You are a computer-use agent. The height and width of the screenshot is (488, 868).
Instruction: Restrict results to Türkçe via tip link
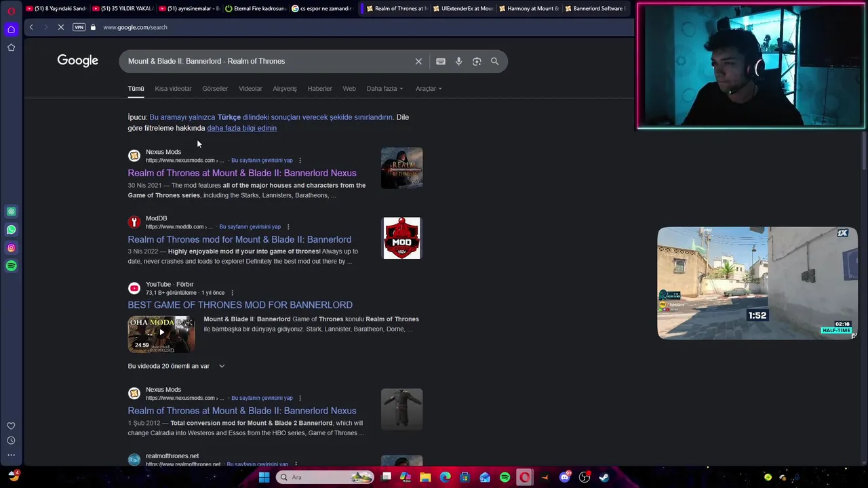pos(271,117)
